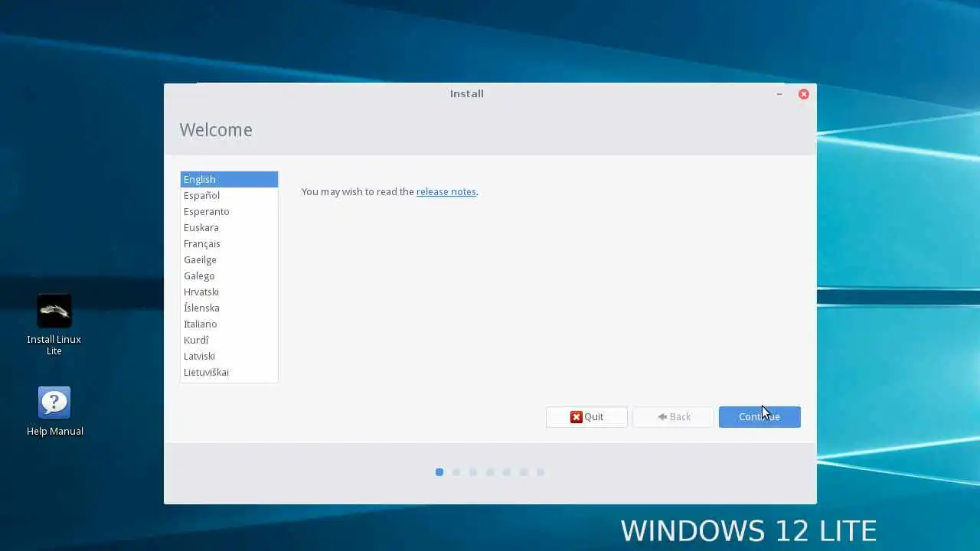Select Hrvatski in the language list

tap(229, 292)
